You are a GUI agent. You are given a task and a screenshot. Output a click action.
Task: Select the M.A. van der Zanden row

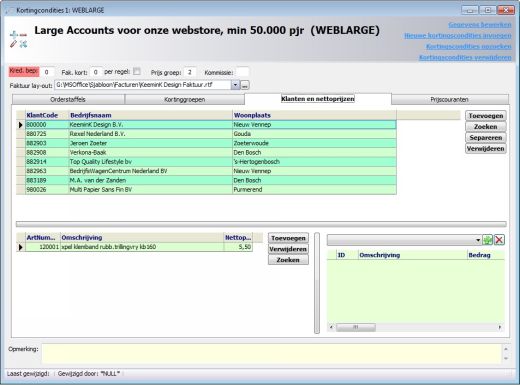point(211,181)
